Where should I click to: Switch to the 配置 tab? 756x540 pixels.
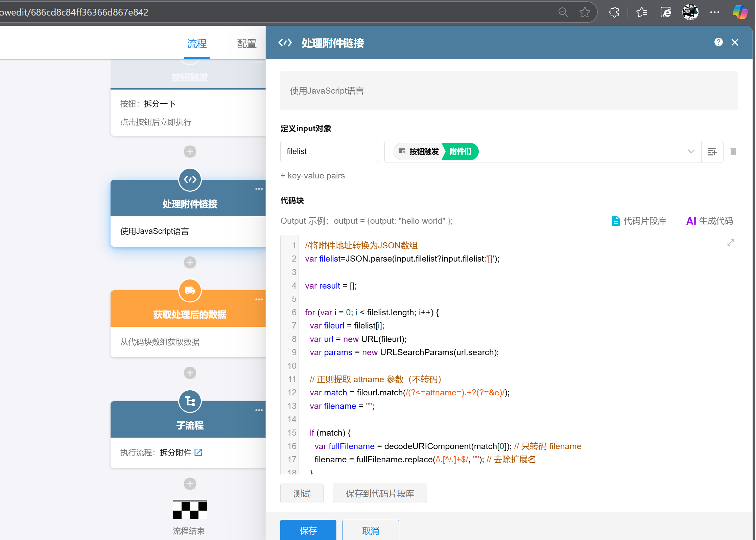pos(246,44)
